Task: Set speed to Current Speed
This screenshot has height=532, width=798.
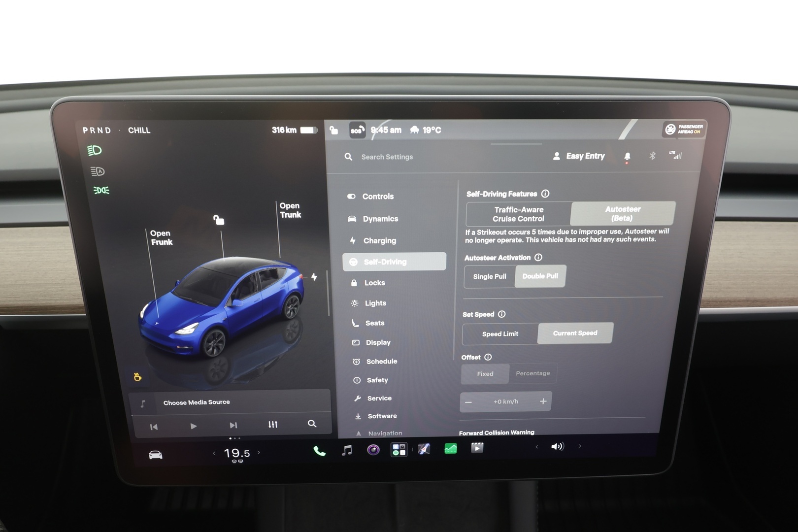Action: pyautogui.click(x=575, y=333)
